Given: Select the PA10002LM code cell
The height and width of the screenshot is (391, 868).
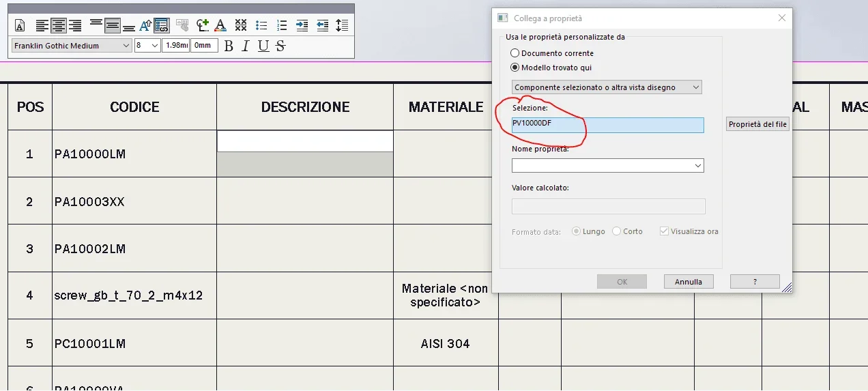Looking at the screenshot, I should point(134,248).
